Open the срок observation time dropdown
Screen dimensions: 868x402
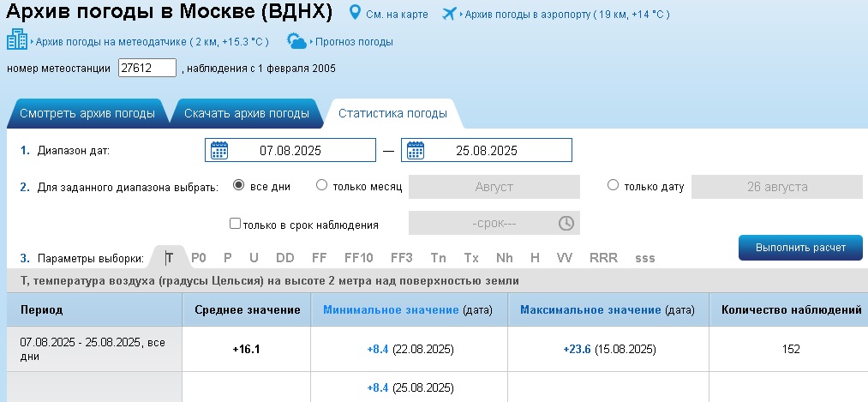[494, 223]
